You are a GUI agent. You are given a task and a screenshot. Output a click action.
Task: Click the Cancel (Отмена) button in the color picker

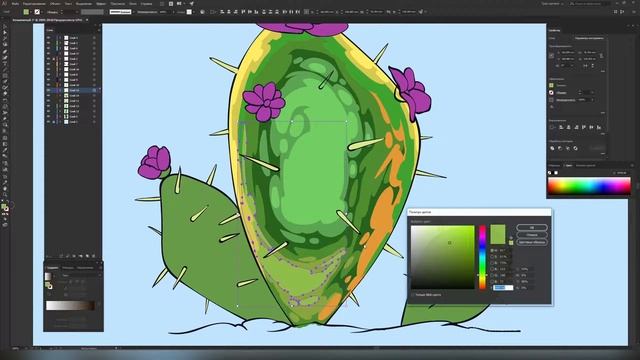531,235
